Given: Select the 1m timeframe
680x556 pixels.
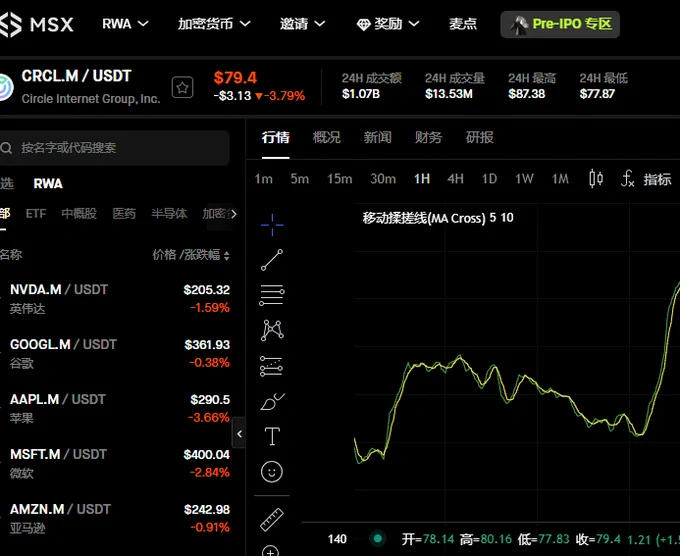Looking at the screenshot, I should point(263,179).
